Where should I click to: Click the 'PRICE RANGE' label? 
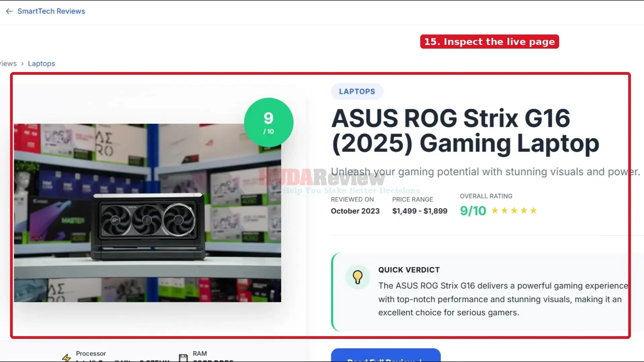point(413,199)
